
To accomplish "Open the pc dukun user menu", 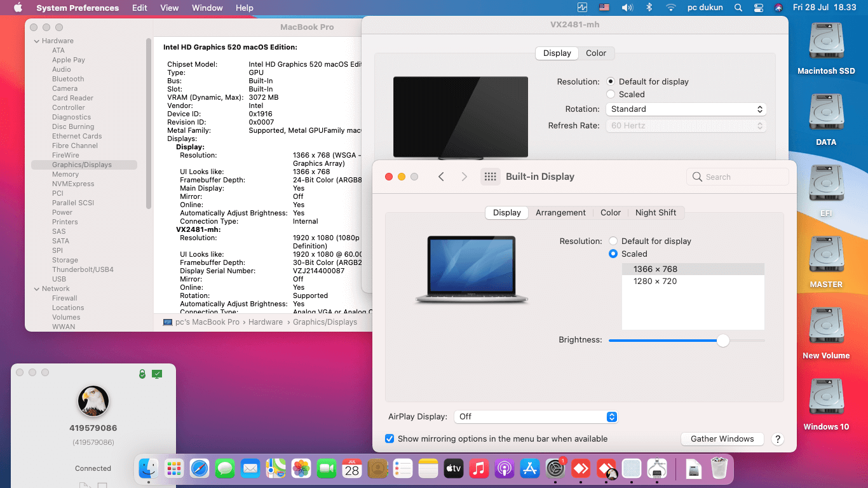I will pos(705,8).
